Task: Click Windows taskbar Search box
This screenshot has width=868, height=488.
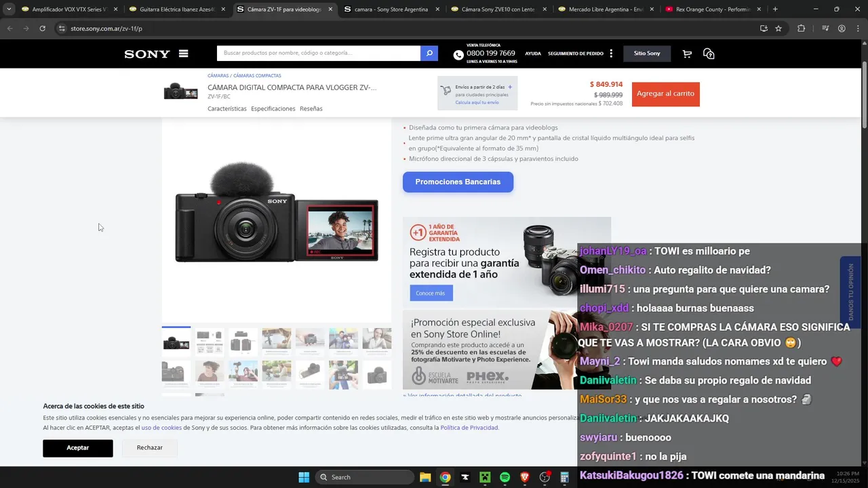Action: tap(365, 477)
